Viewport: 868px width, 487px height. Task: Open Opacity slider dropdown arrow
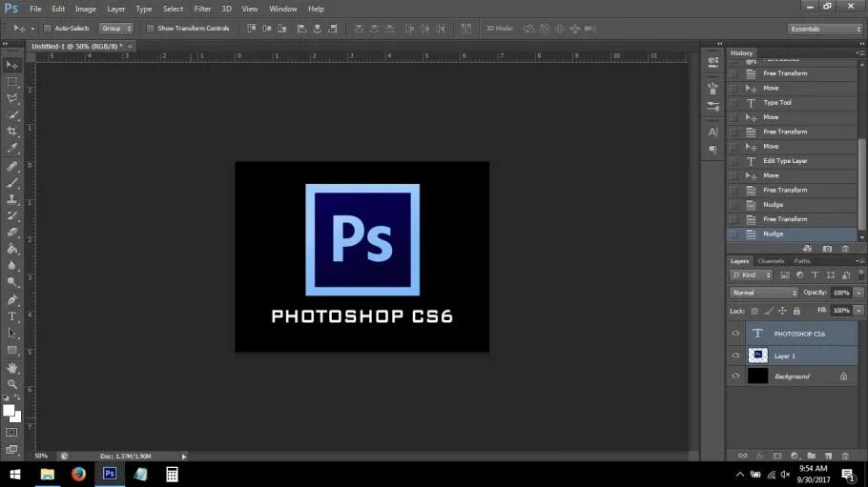pyautogui.click(x=858, y=293)
